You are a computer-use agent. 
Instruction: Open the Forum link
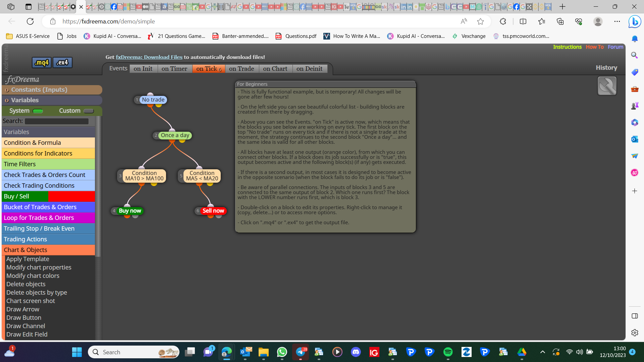(615, 47)
